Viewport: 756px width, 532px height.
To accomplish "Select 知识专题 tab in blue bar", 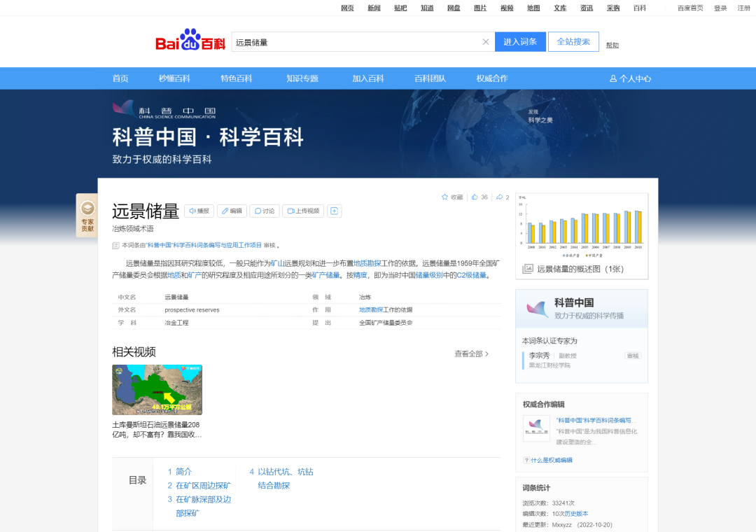I will point(302,78).
